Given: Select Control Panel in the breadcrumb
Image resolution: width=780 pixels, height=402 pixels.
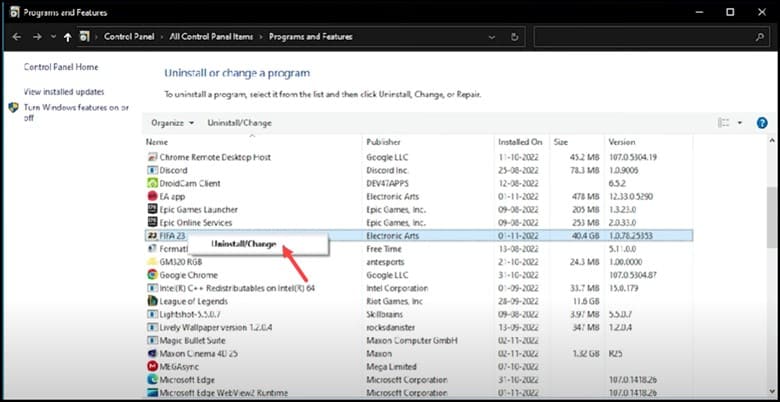Looking at the screenshot, I should click(x=129, y=37).
